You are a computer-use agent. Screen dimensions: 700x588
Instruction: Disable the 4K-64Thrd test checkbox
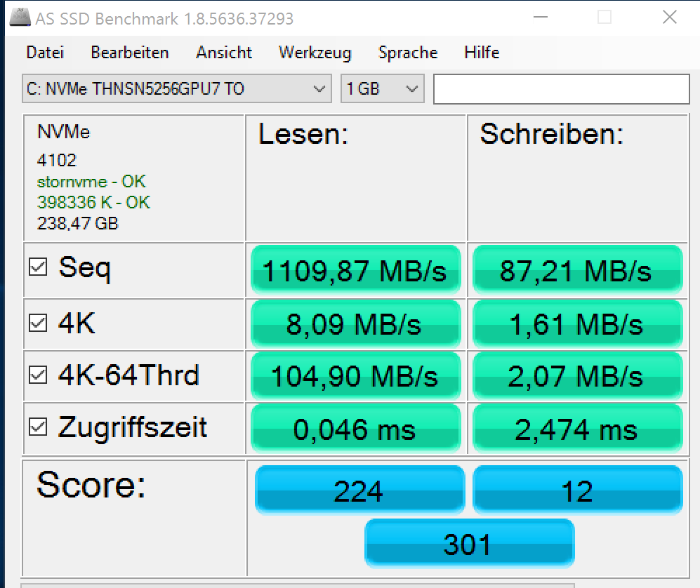pyautogui.click(x=38, y=375)
